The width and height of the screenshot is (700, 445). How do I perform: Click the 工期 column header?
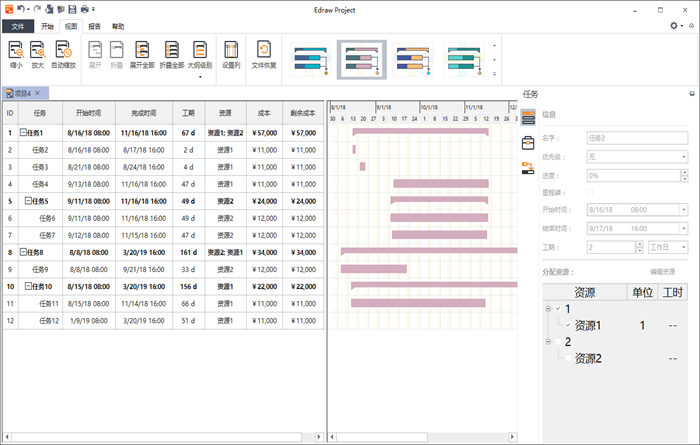pyautogui.click(x=188, y=113)
